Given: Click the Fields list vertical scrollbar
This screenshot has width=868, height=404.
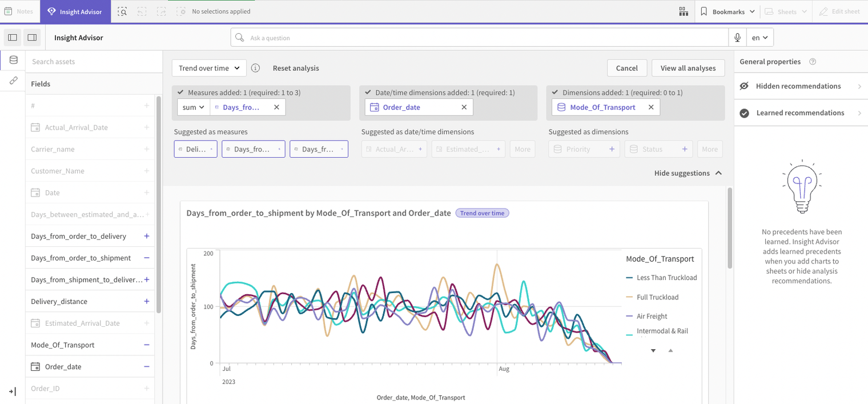Looking at the screenshot, I should tap(158, 206).
